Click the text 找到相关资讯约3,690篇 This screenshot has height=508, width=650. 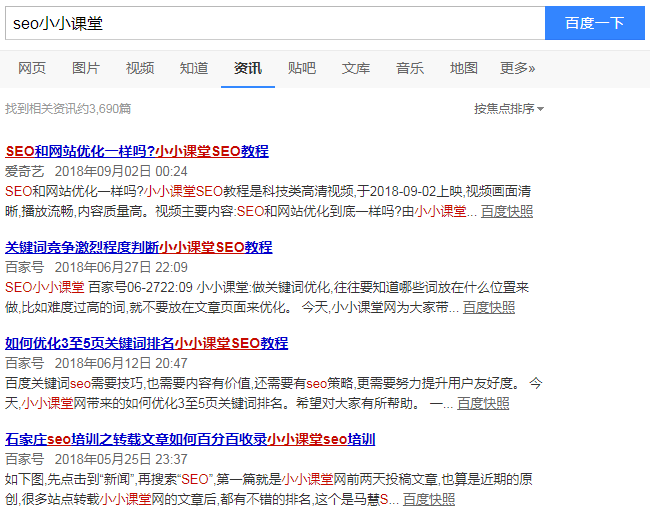[x=68, y=109]
